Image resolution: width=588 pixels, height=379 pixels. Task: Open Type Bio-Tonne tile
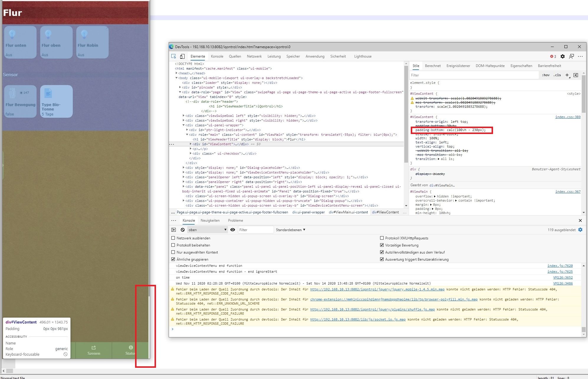point(56,102)
